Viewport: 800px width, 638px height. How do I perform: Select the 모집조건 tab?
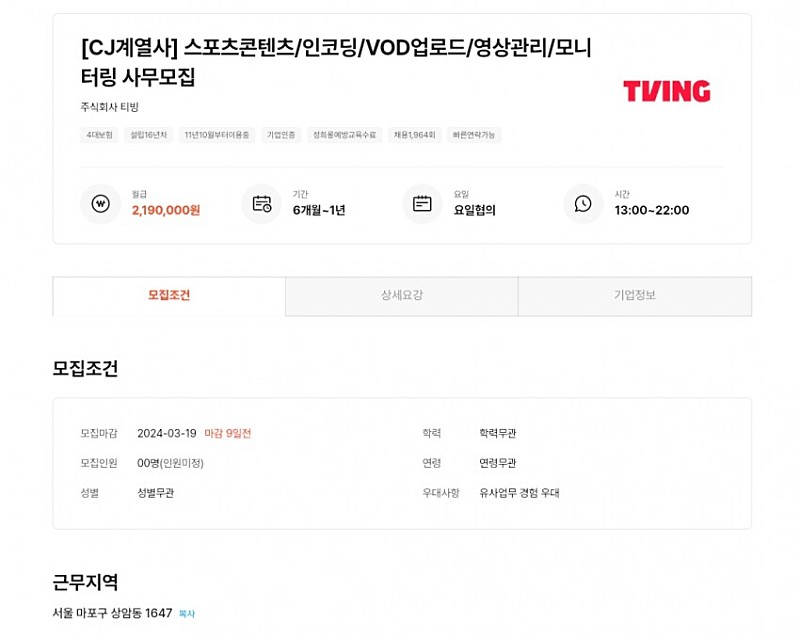point(169,296)
